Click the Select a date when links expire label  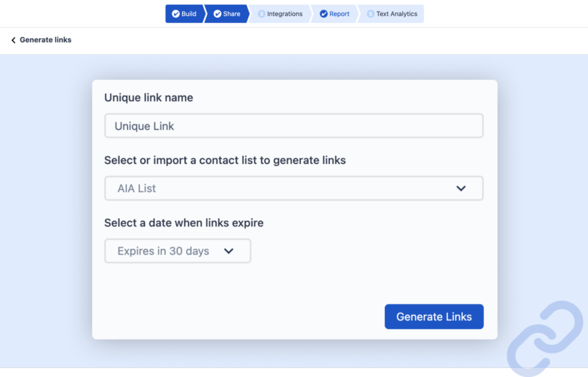[184, 223]
